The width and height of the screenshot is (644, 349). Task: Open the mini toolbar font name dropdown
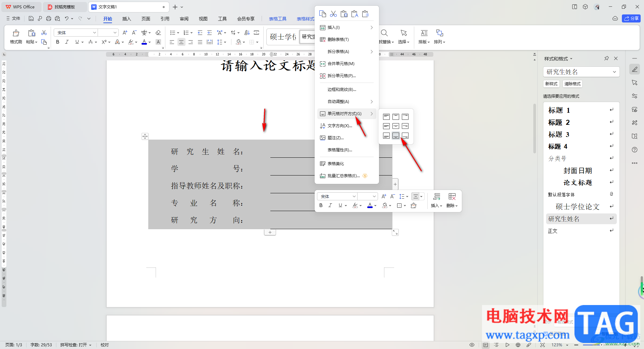coord(354,196)
